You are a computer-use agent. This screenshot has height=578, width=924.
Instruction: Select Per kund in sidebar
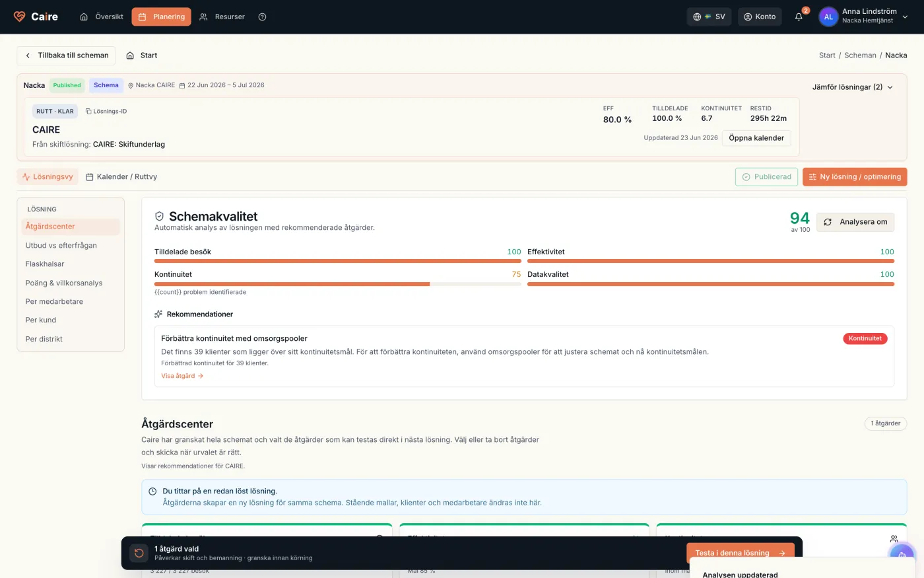pos(71,320)
